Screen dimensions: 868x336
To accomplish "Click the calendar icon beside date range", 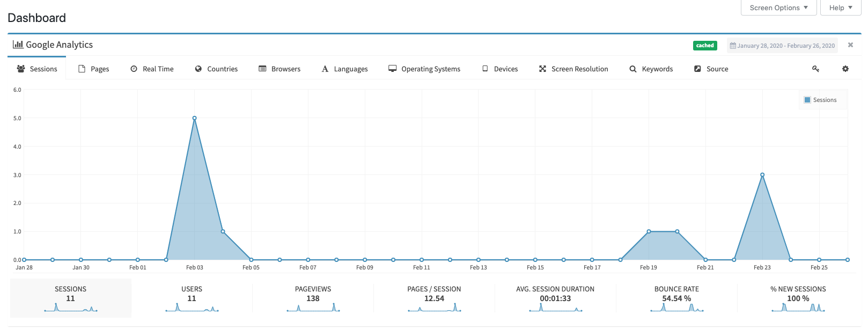I will pyautogui.click(x=733, y=46).
